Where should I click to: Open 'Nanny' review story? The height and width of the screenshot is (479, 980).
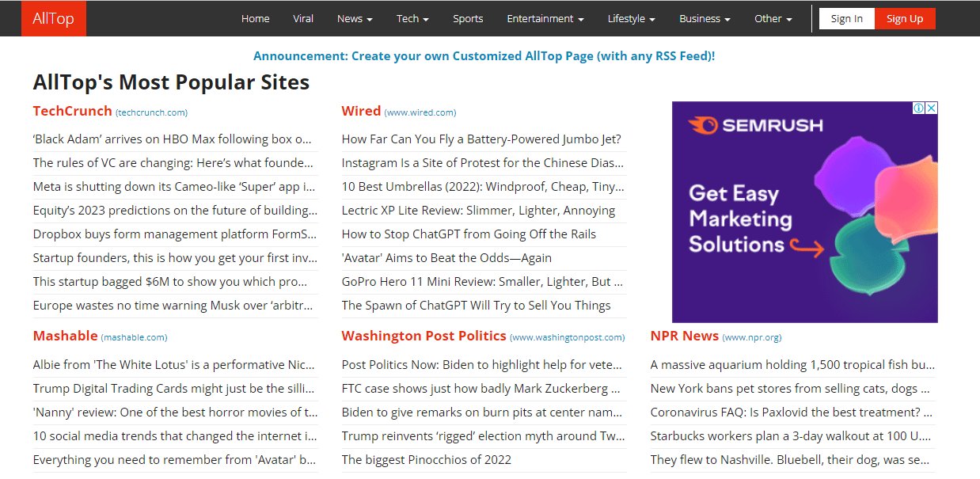click(x=175, y=412)
